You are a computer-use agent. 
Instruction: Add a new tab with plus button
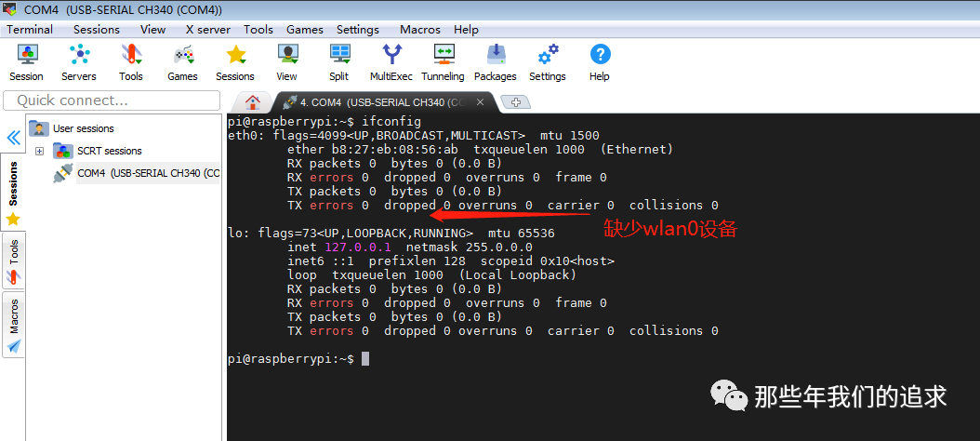tap(516, 102)
